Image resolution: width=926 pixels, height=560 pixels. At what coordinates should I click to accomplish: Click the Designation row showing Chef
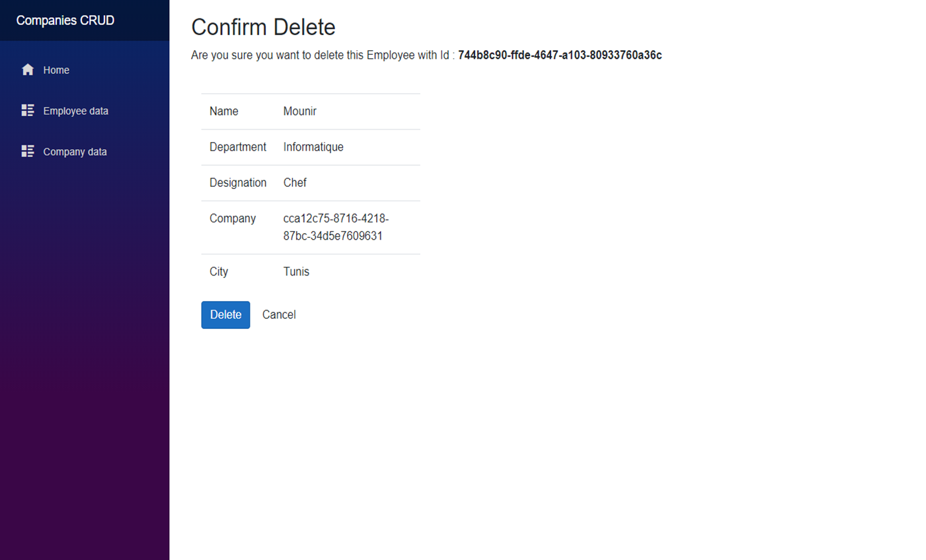tap(295, 182)
